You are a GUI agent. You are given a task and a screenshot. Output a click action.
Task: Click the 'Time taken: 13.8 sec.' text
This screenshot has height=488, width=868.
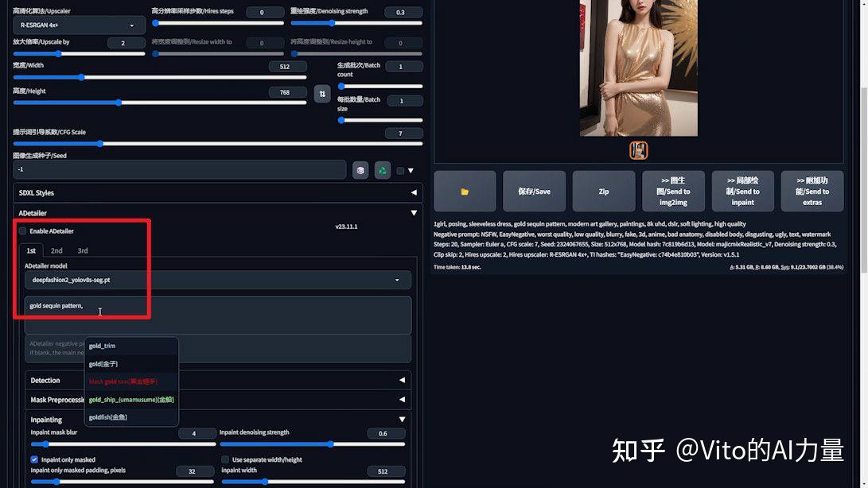457,267
